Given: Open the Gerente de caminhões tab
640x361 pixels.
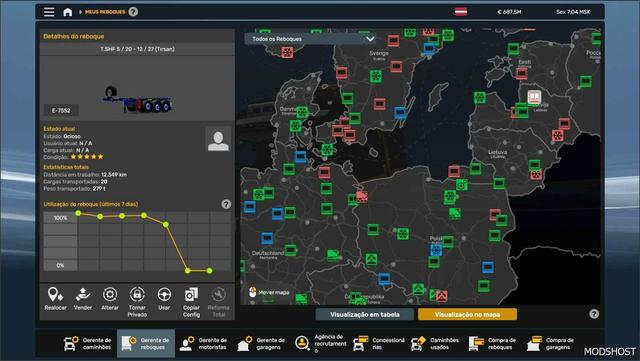Looking at the screenshot, I should (88, 343).
